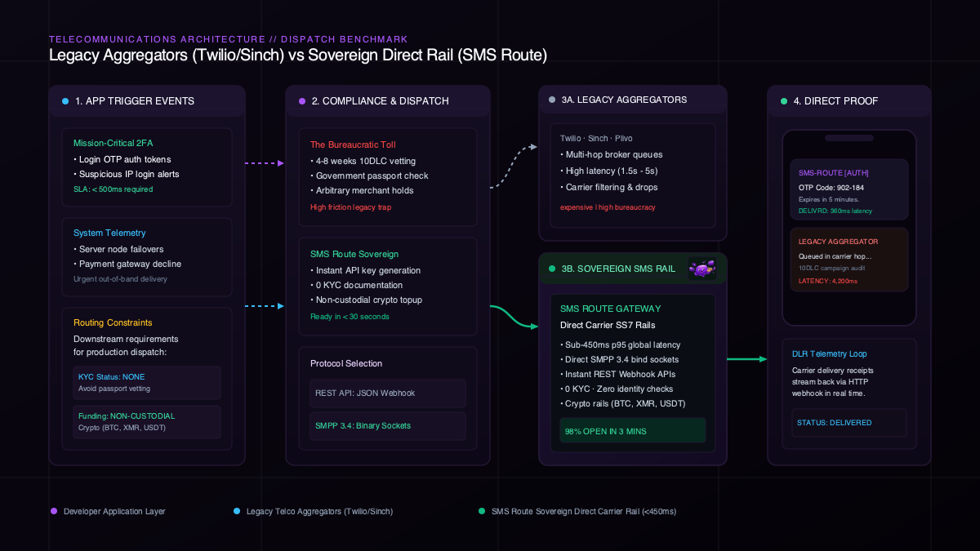Image resolution: width=980 pixels, height=551 pixels.
Task: Click 'Non-custodial crypto topup' bullet
Action: [366, 300]
